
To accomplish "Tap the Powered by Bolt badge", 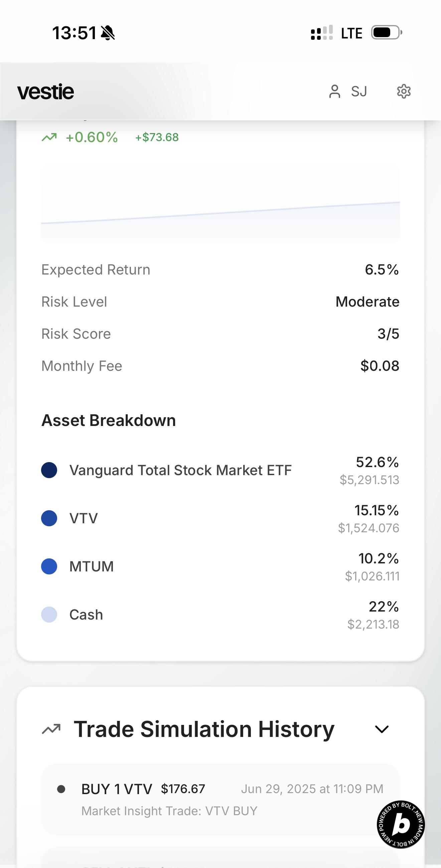I will tap(400, 824).
